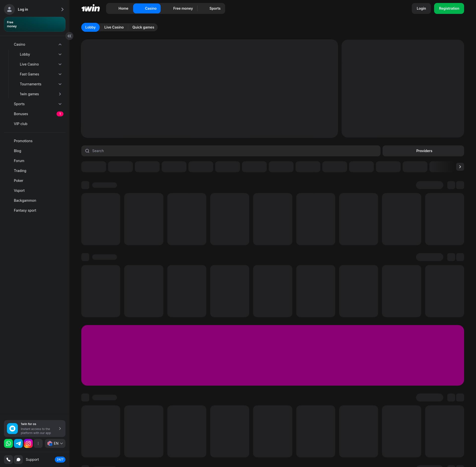This screenshot has height=467, width=476.
Task: Click the game Search field
Action: click(231, 151)
